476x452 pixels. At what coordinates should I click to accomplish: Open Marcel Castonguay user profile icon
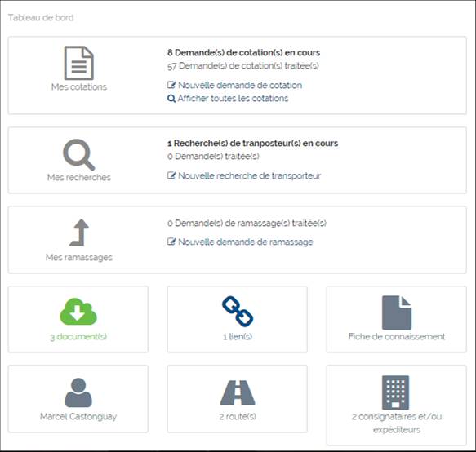(78, 392)
